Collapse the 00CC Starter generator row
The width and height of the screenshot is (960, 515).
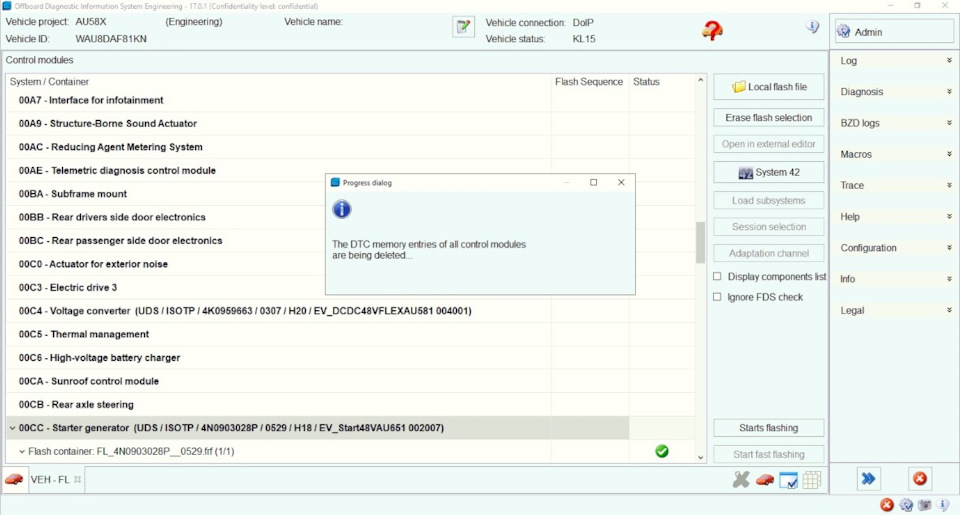click(x=12, y=428)
